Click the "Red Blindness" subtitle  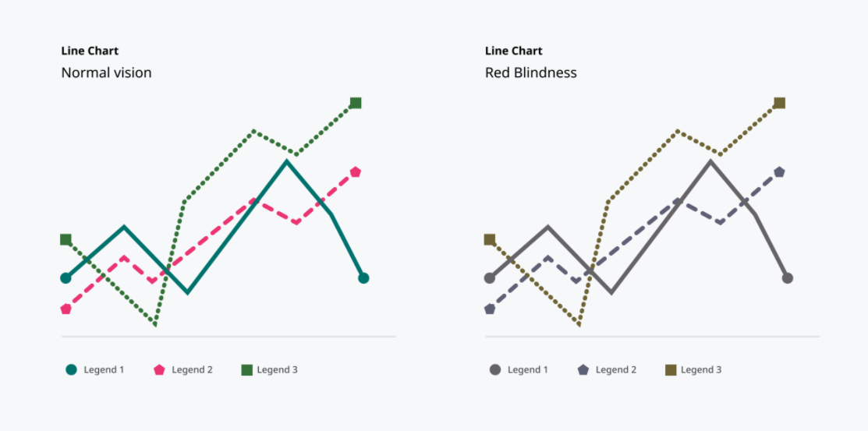pyautogui.click(x=531, y=72)
